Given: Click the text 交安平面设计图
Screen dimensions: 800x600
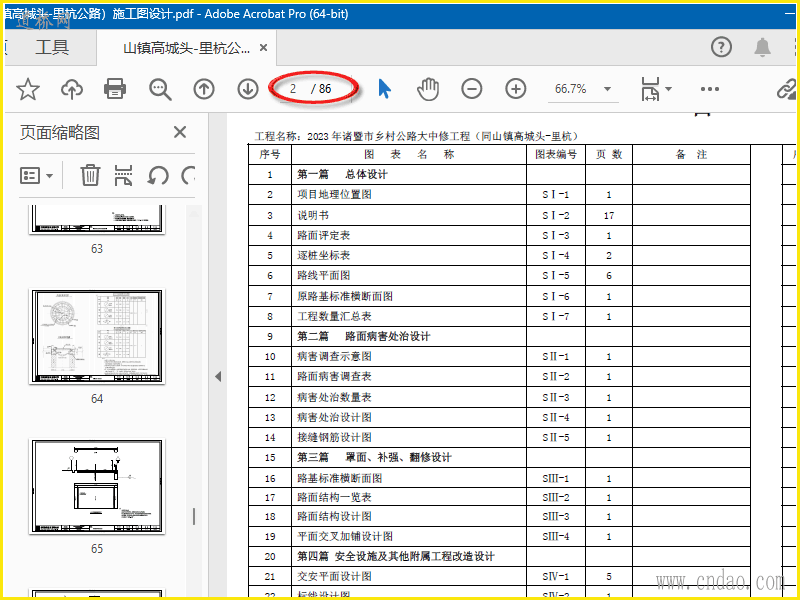Looking at the screenshot, I should (334, 577).
